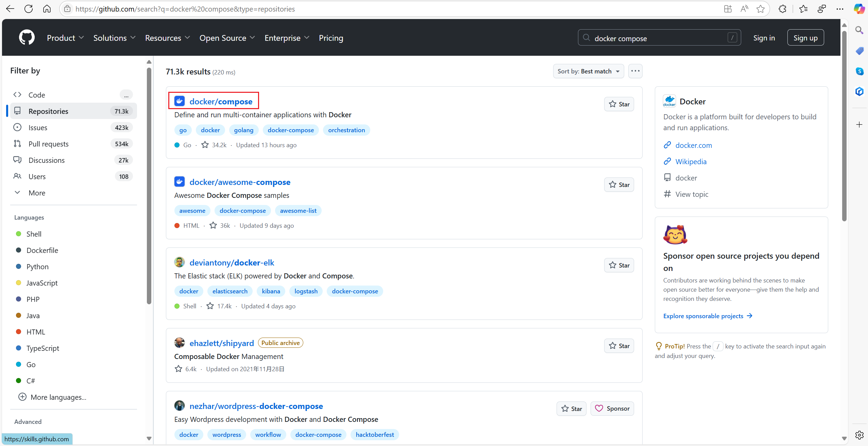Add this page to favorites star icon
The height and width of the screenshot is (446, 868).
tap(761, 9)
